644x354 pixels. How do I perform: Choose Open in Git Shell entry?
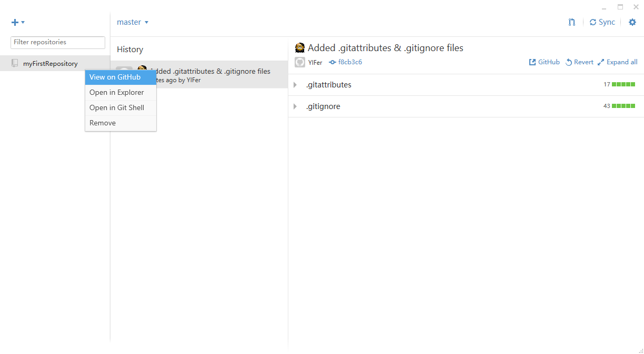click(x=120, y=107)
